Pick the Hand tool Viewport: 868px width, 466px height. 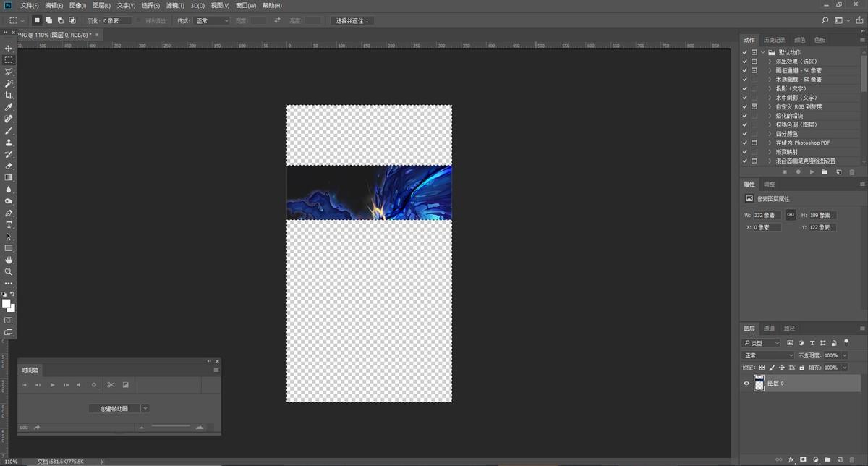click(9, 260)
